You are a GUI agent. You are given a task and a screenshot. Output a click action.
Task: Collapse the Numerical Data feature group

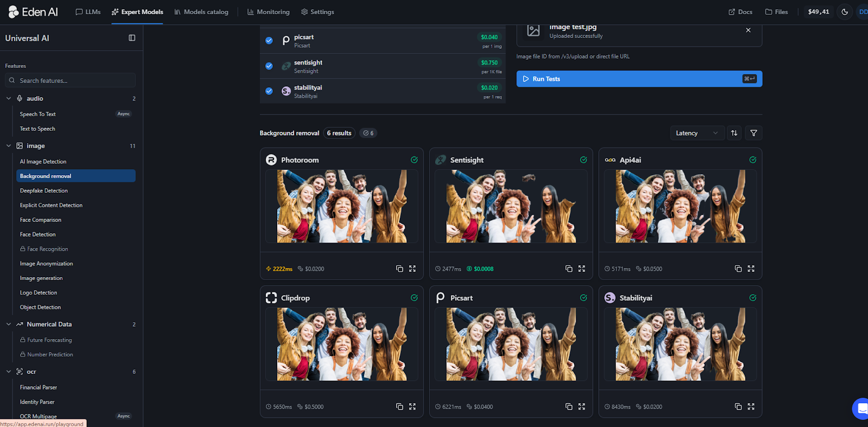pyautogui.click(x=9, y=324)
